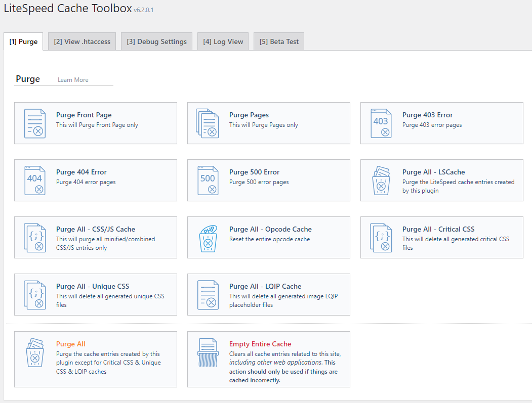Click the LQIP Cache document icon
This screenshot has width=532, height=403.
(x=208, y=295)
